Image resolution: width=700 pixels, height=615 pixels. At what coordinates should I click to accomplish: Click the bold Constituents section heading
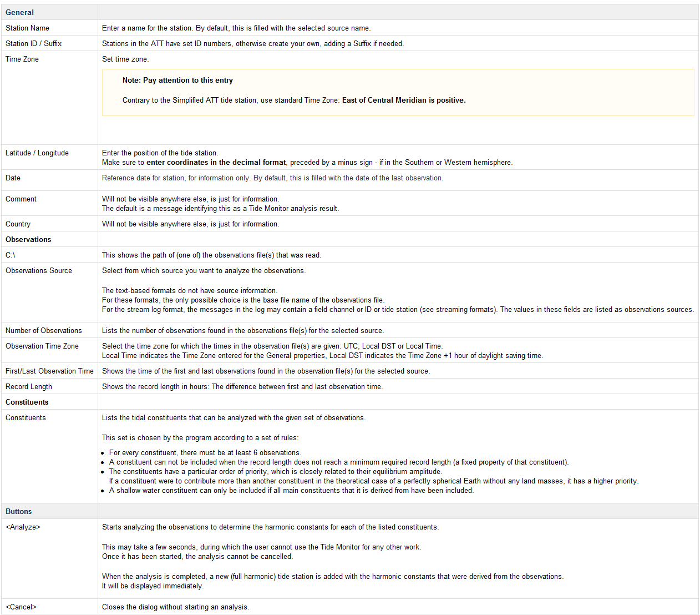(x=27, y=402)
